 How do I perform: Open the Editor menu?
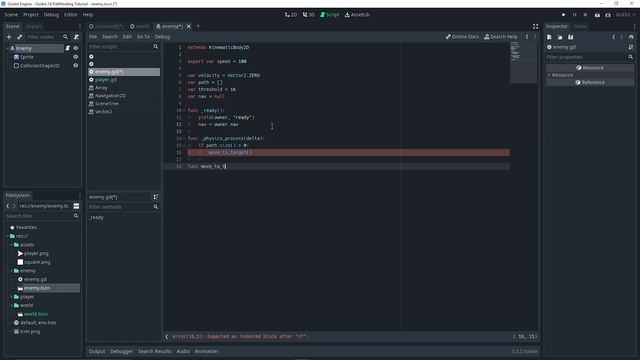(x=71, y=15)
